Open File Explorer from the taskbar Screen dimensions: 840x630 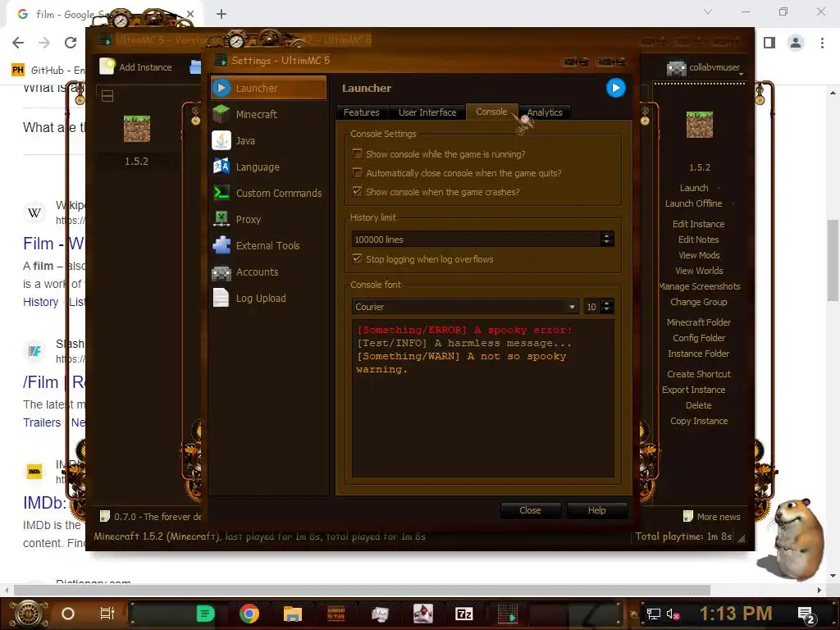click(x=293, y=614)
